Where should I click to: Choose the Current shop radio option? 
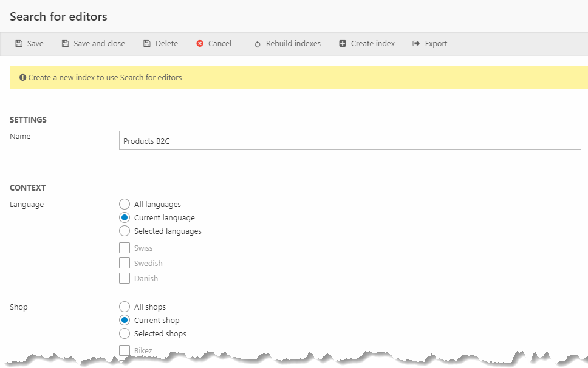(x=125, y=320)
